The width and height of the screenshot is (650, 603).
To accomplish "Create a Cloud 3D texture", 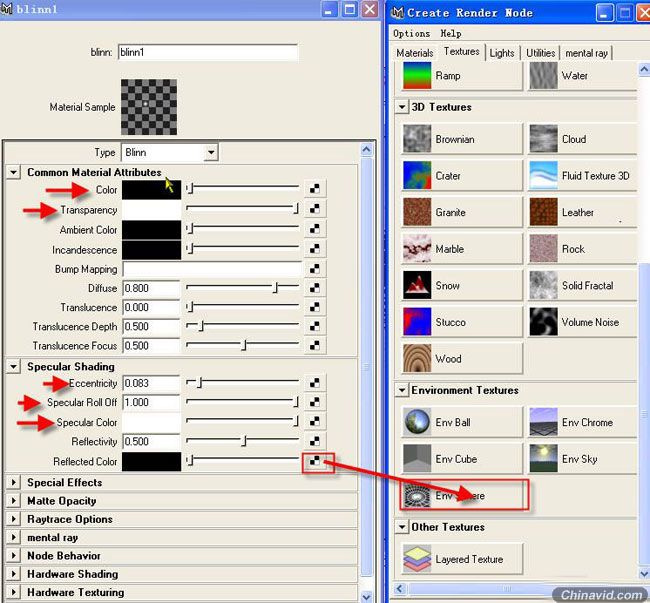I will 582,139.
